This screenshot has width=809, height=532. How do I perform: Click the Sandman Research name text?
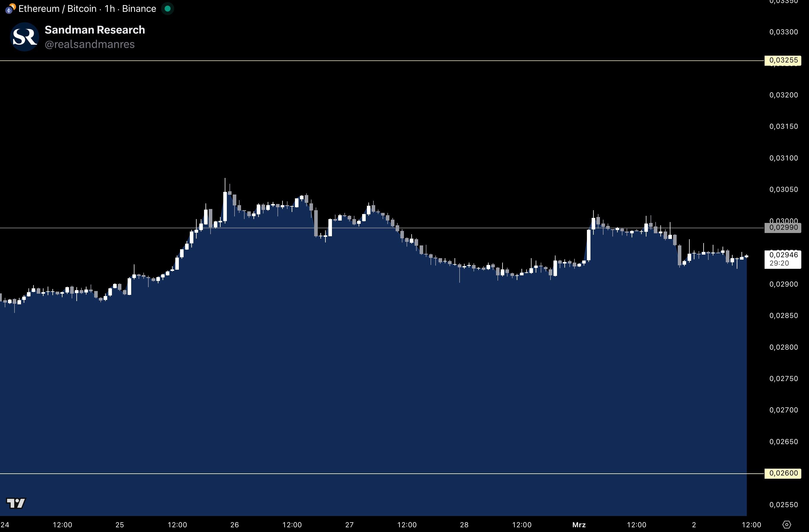(95, 30)
